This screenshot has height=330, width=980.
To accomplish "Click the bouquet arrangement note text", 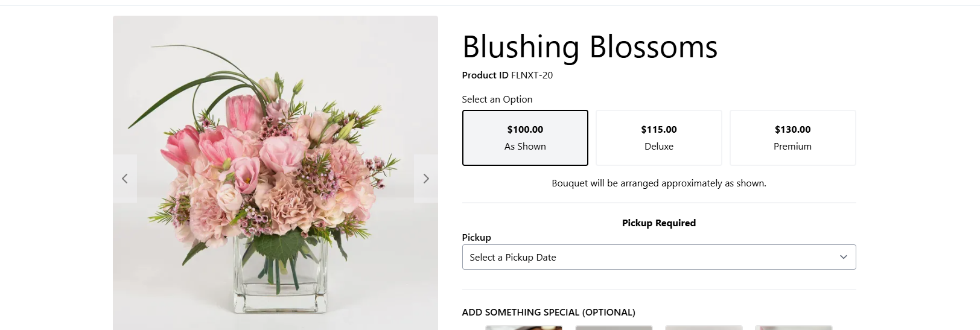I will point(658,183).
